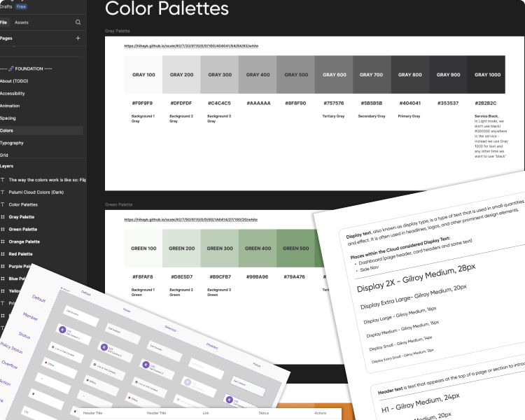Select the Orange Palette layer
The width and height of the screenshot is (525, 420).
point(24,241)
